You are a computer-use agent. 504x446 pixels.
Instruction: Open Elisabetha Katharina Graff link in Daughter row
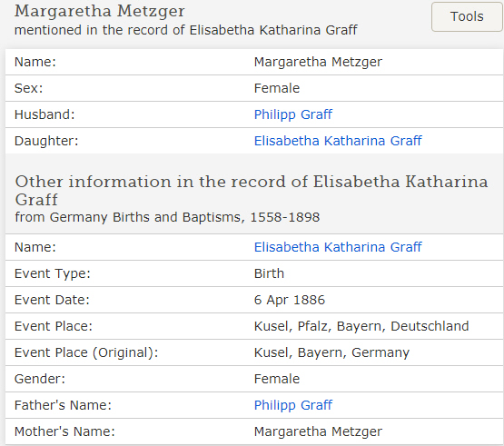pos(338,141)
